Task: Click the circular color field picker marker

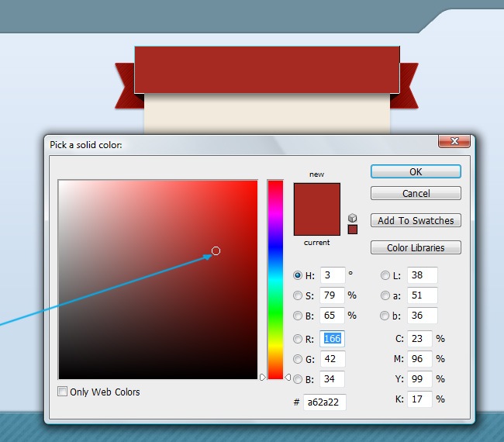Action: point(216,250)
